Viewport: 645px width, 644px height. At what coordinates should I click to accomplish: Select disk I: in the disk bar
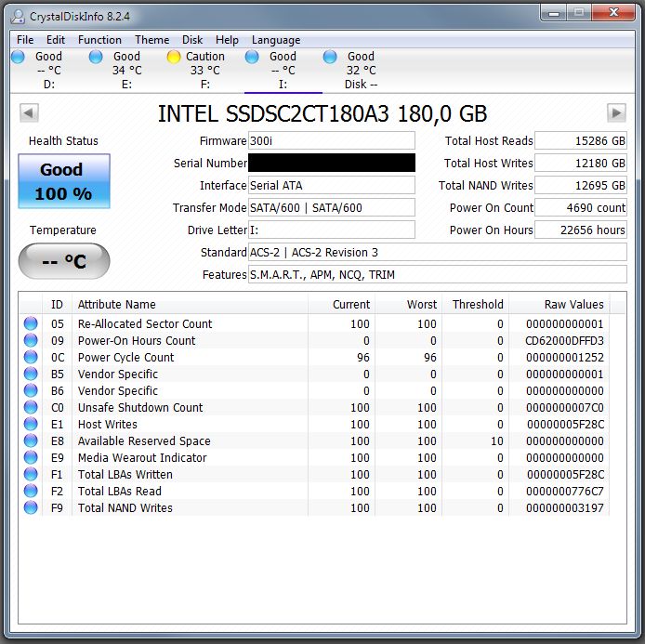tap(283, 70)
